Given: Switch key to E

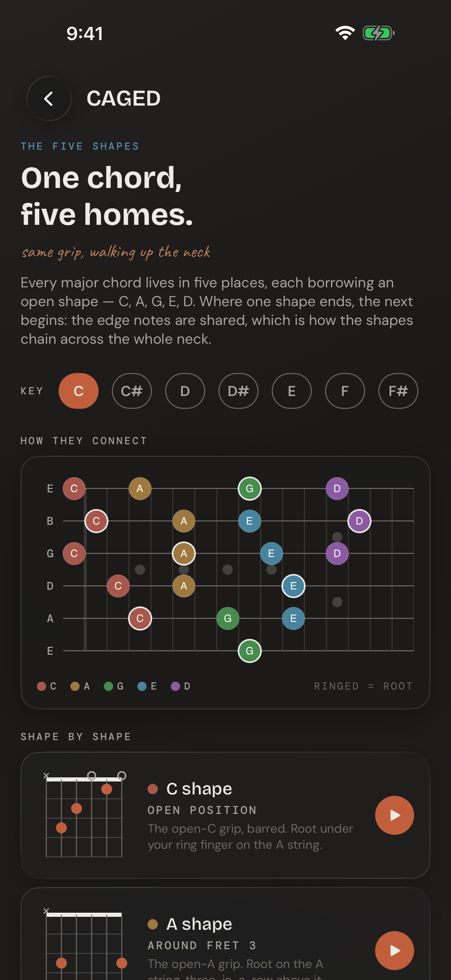Looking at the screenshot, I should [x=292, y=391].
